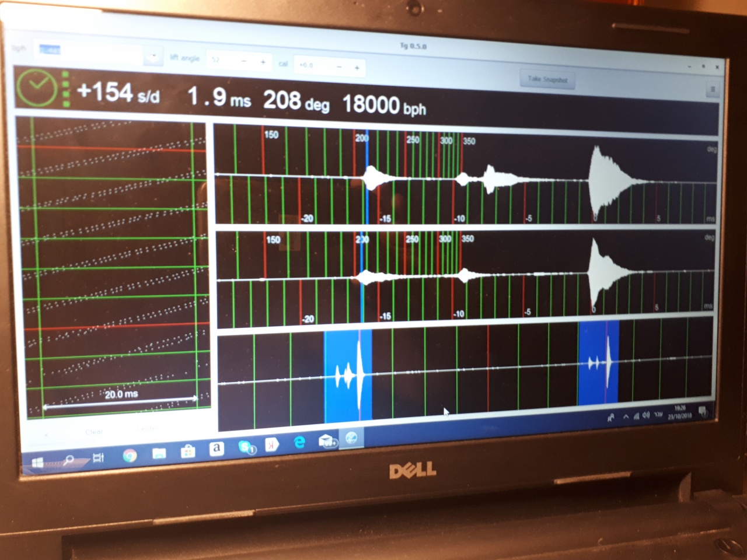The height and width of the screenshot is (560, 747).
Task: Open the hamburger menu in Tg
Action: (x=712, y=89)
